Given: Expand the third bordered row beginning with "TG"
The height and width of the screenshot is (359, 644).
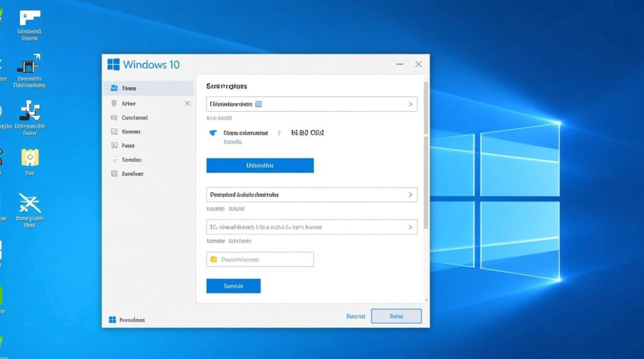Looking at the screenshot, I should 410,227.
